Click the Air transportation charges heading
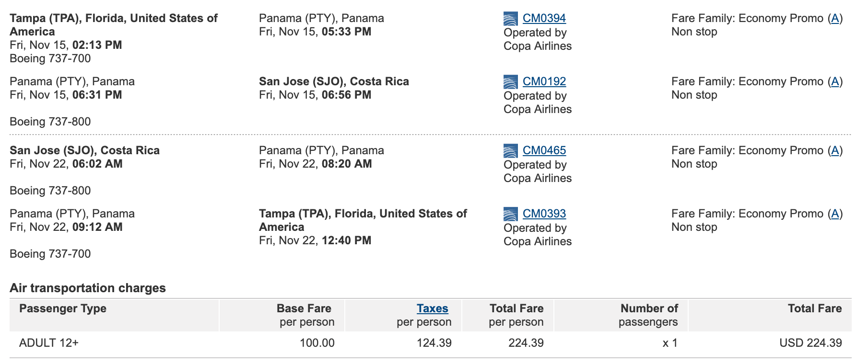 coord(88,288)
